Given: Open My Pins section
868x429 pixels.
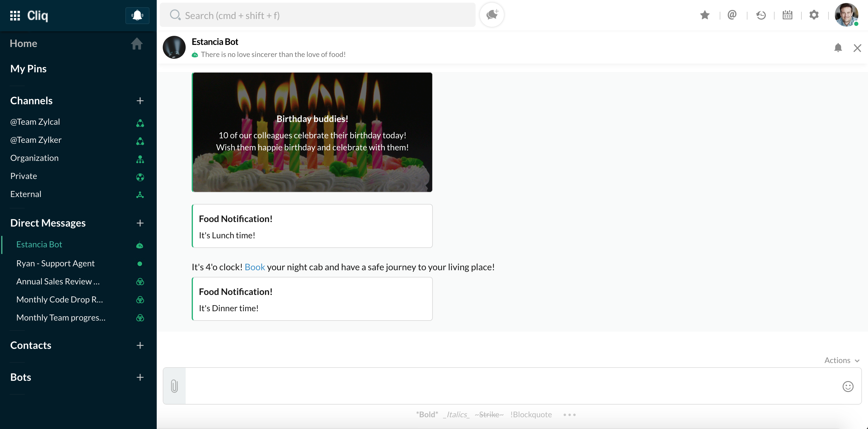Looking at the screenshot, I should tap(28, 69).
